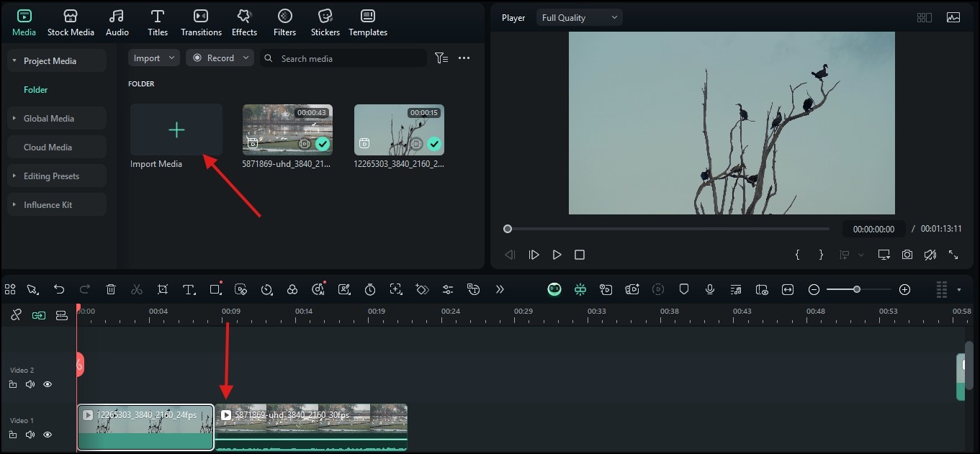
Task: Hide the Video 1 track
Action: click(x=48, y=435)
